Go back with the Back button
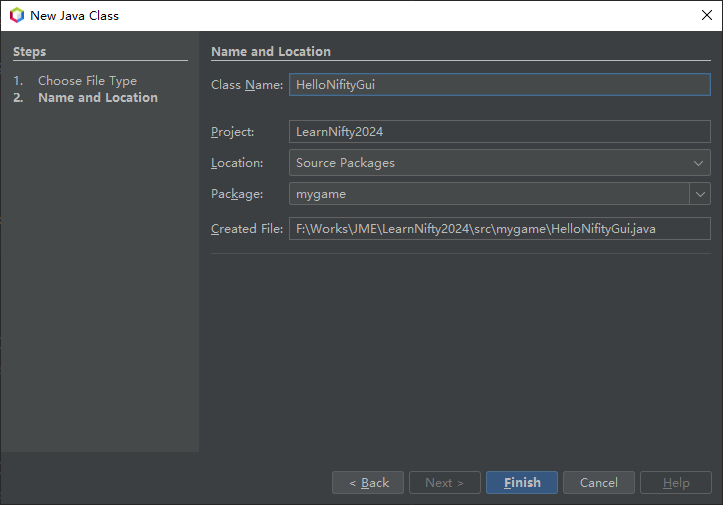Screen dimensions: 723x505 point(368,483)
